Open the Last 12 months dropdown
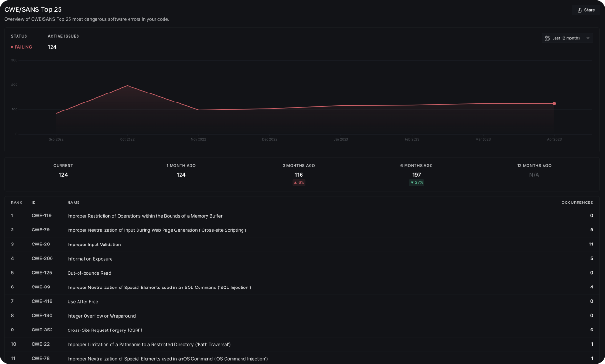605x364 pixels. tap(567, 38)
